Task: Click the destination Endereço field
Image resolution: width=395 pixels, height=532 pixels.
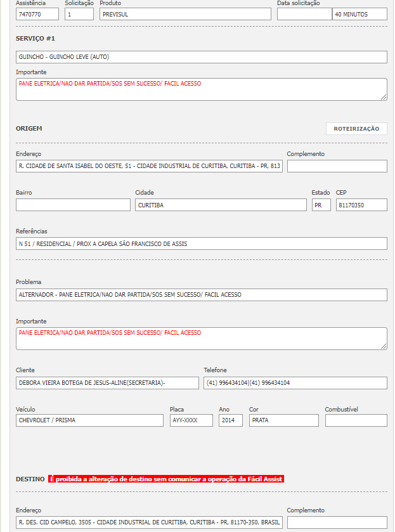Action: 149,522
